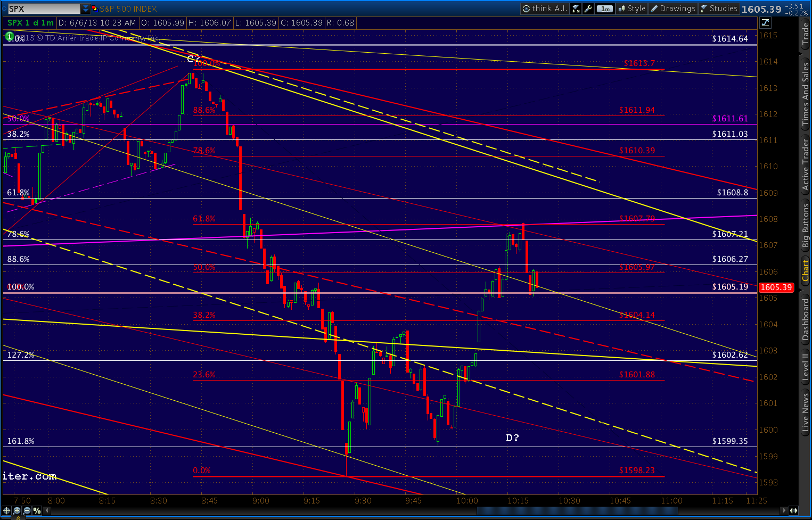Click the price scale curve icon

pyautogui.click(x=765, y=22)
